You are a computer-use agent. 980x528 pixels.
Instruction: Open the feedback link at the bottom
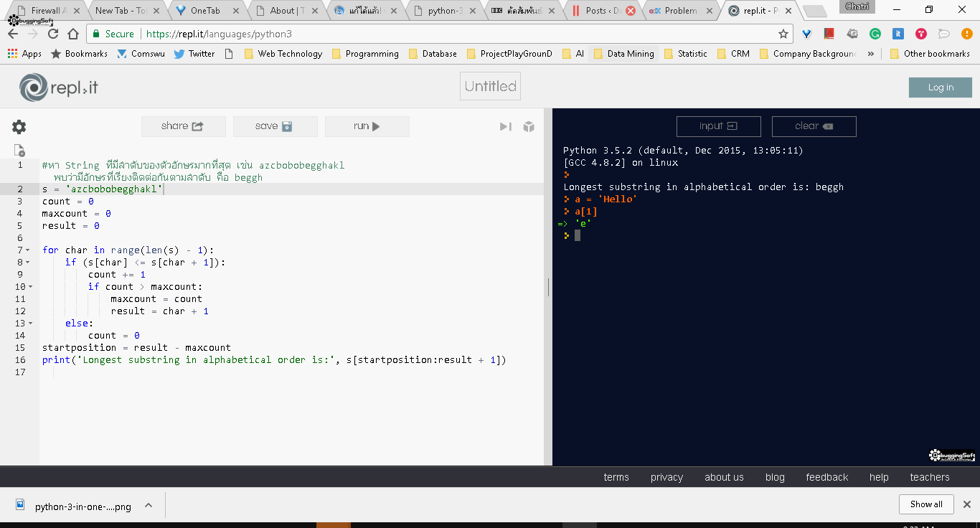pos(826,476)
